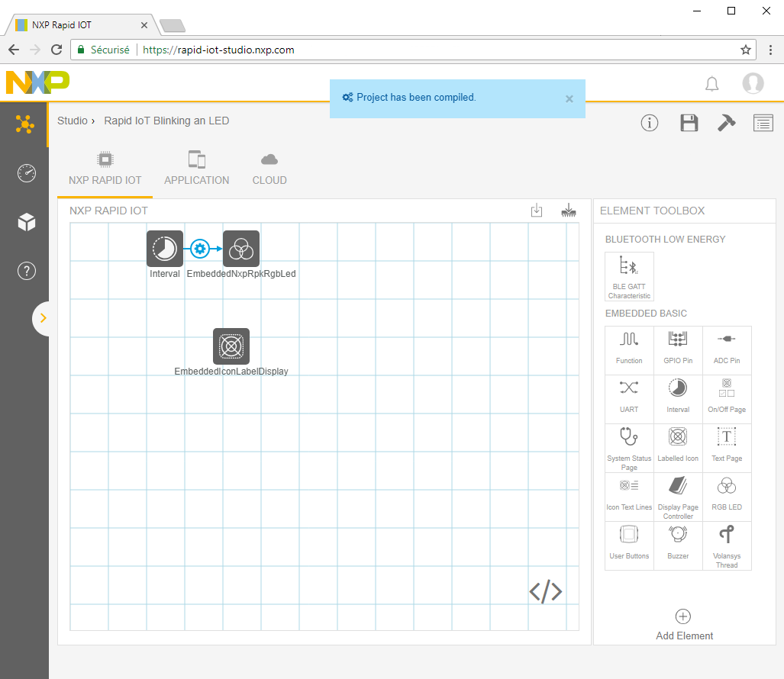Select the Interval node on canvas
Screen dimensions: 784x679
coord(165,249)
